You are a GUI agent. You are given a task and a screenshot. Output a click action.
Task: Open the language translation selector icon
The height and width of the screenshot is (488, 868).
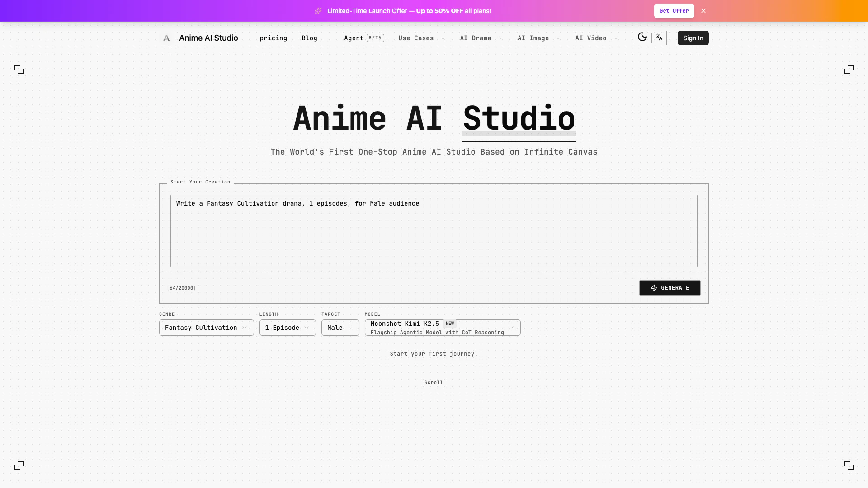659,38
